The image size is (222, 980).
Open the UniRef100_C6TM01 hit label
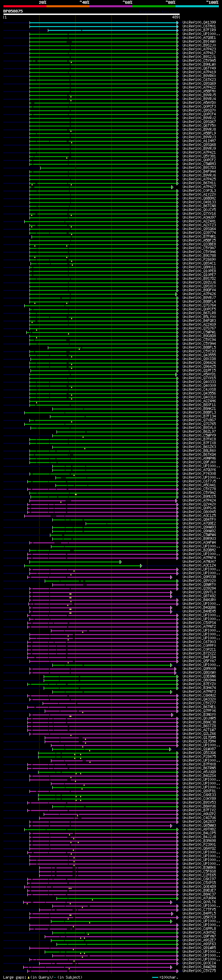(199, 26)
